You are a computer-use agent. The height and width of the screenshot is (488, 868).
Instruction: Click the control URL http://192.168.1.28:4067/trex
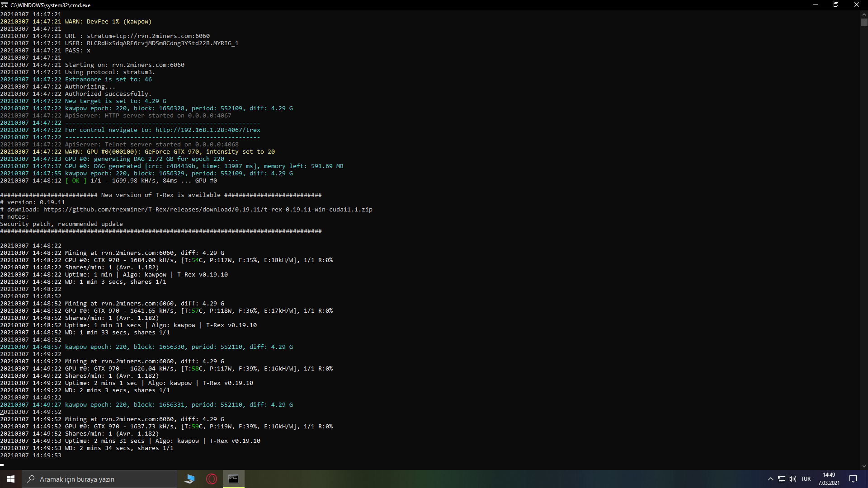coord(208,130)
